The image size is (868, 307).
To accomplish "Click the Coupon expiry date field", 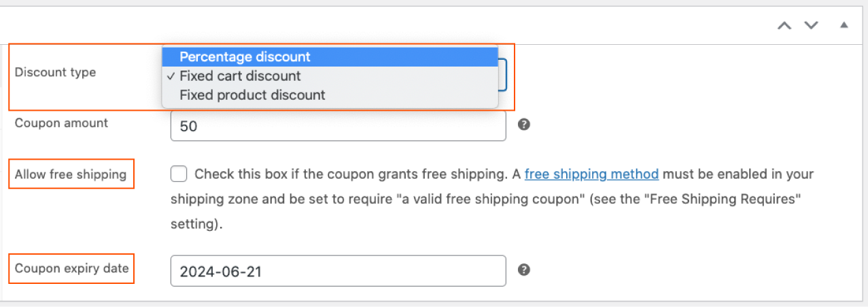I will point(338,271).
